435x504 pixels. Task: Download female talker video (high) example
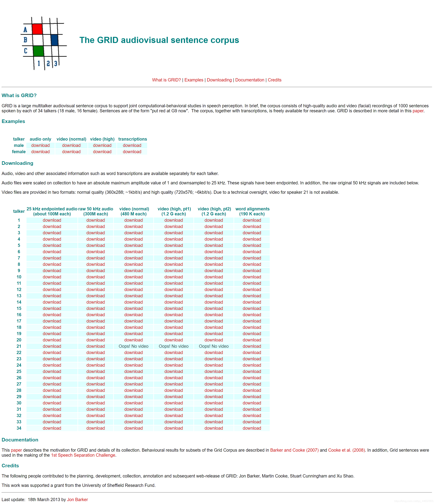pyautogui.click(x=102, y=152)
